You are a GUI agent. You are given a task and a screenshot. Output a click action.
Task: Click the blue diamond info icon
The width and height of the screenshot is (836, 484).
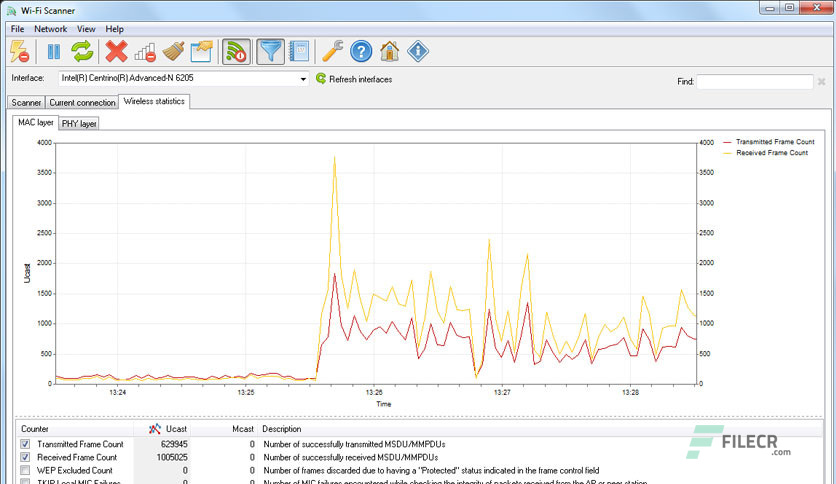[x=418, y=52]
